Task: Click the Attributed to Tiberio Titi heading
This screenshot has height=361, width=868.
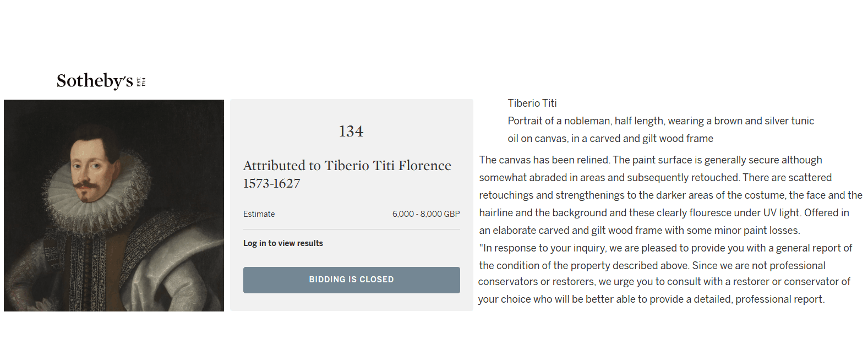Action: (347, 166)
